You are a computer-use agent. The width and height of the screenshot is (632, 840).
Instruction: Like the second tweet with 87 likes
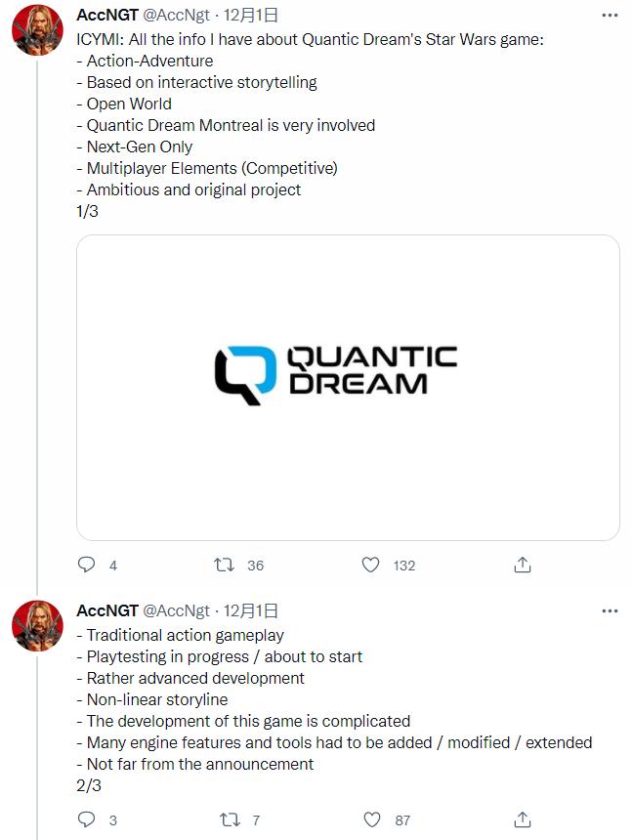(370, 819)
